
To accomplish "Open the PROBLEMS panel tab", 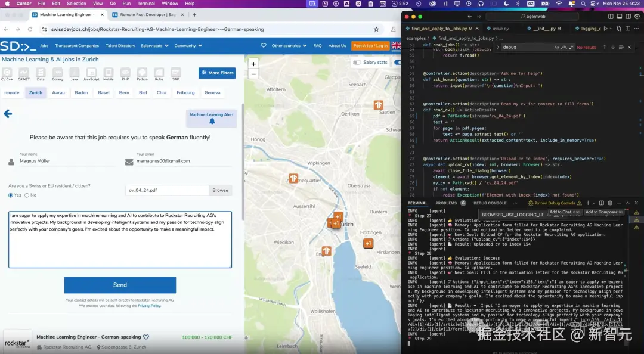I will coord(446,203).
